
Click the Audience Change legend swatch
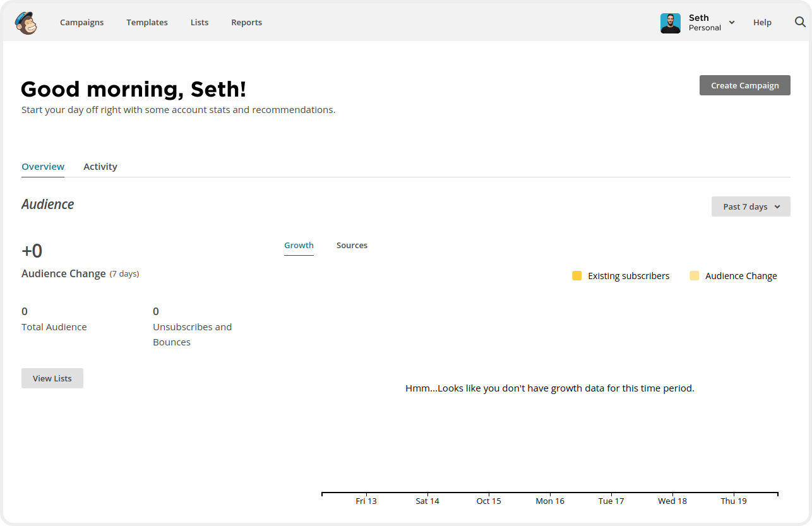pos(695,276)
